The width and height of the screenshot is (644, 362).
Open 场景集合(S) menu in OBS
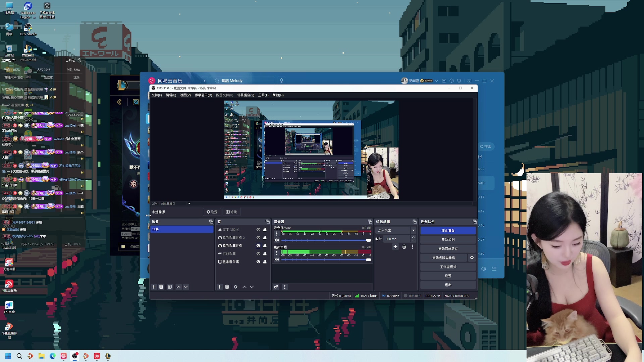246,95
